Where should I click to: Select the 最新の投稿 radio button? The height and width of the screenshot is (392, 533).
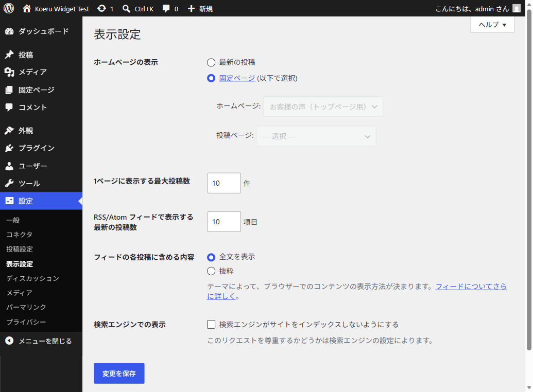(211, 62)
